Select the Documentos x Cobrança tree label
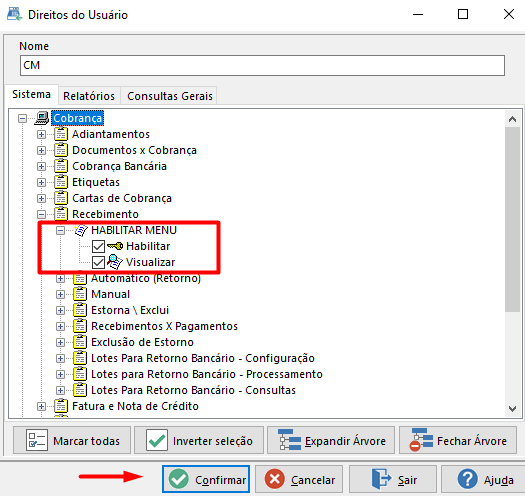This screenshot has width=525, height=496. [134, 150]
